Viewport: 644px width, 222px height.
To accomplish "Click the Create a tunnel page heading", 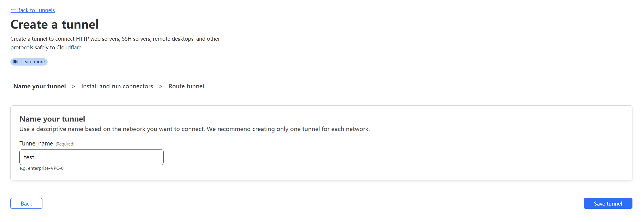I will (55, 25).
